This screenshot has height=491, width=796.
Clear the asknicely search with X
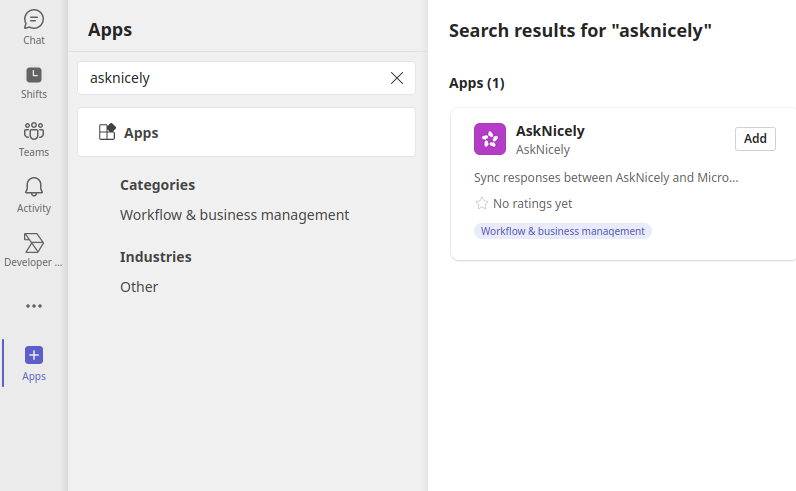pos(396,78)
